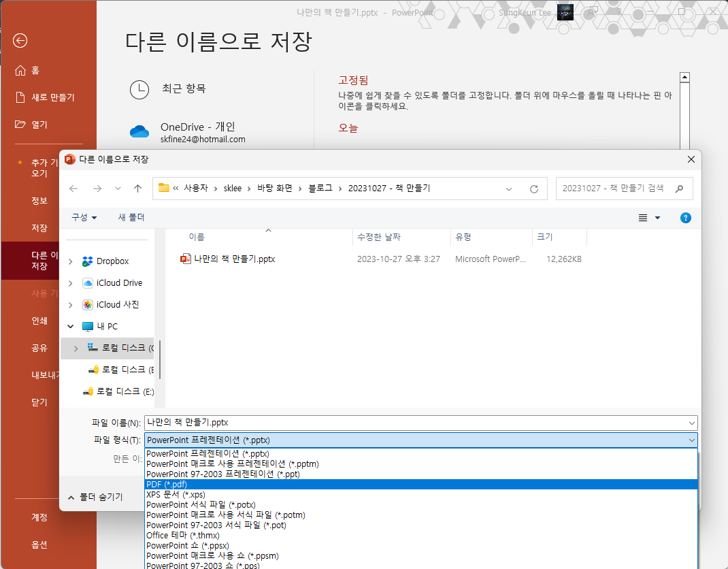Open the 구성 organize dropdown
Screen dimensions: 728x569
(84, 217)
